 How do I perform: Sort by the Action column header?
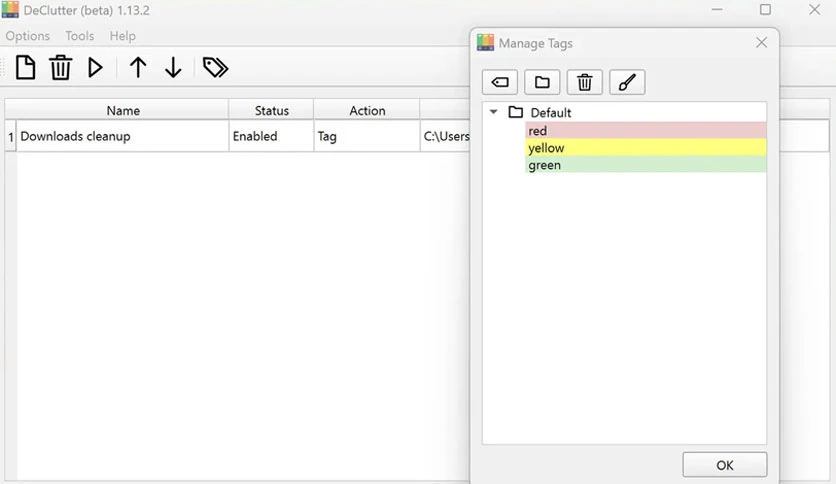(367, 110)
